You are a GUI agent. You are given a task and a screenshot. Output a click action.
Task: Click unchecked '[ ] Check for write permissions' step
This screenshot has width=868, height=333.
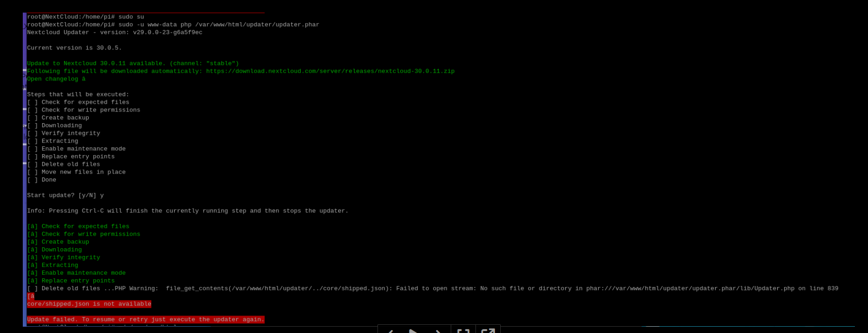(x=83, y=110)
